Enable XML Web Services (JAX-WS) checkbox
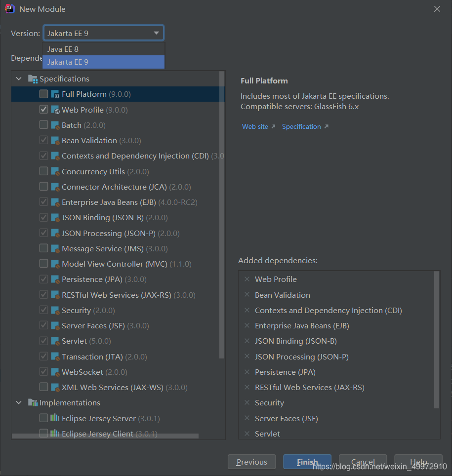This screenshot has height=476, width=452. 44,387
